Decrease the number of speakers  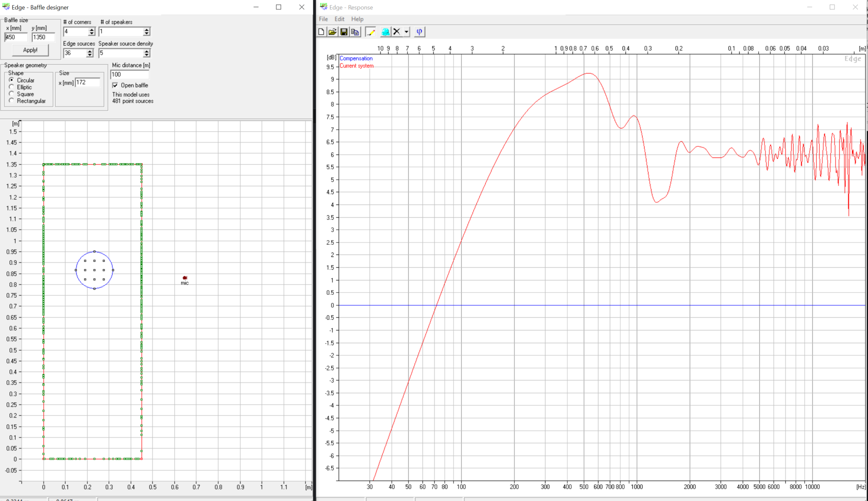click(147, 33)
